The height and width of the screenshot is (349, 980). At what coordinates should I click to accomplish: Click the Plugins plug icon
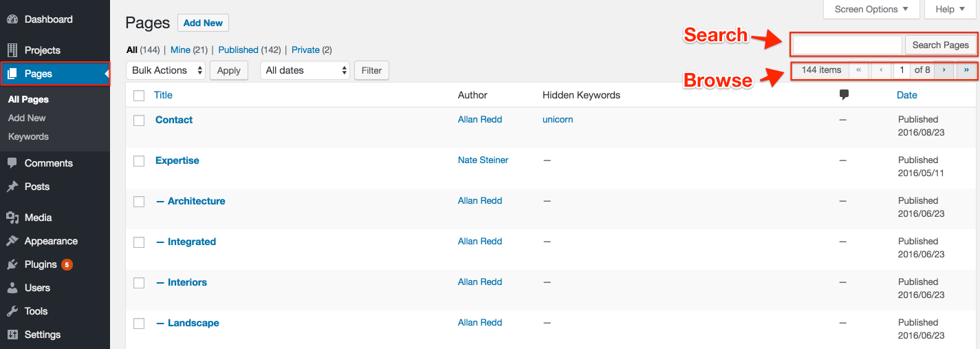pyautogui.click(x=12, y=264)
